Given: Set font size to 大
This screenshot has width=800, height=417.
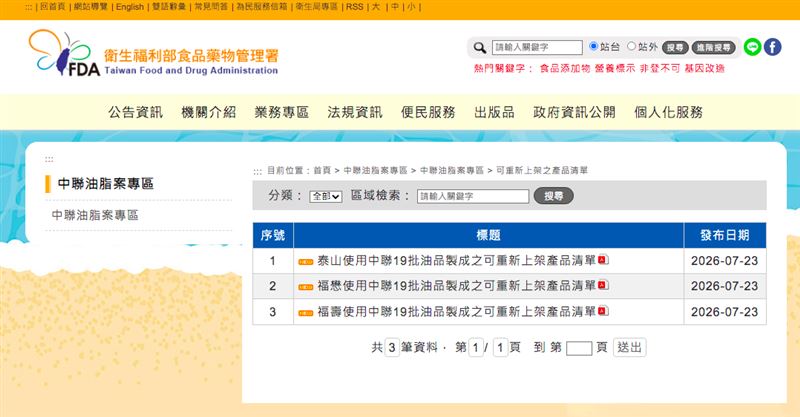Looking at the screenshot, I should pyautogui.click(x=376, y=7).
